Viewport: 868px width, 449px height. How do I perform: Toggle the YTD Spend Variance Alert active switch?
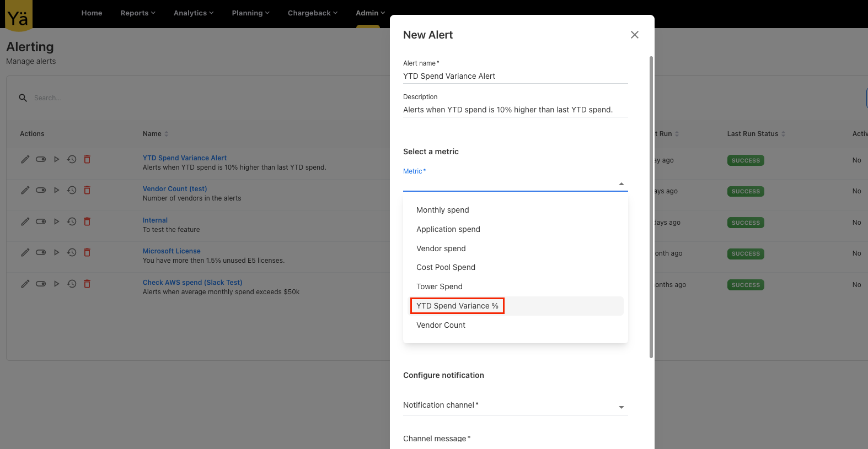tap(41, 159)
